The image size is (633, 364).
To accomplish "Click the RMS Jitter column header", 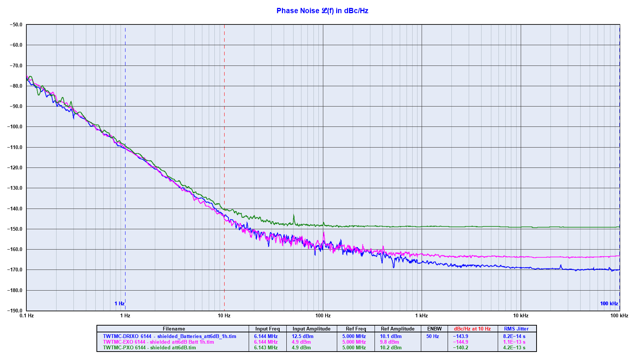I will [x=516, y=329].
